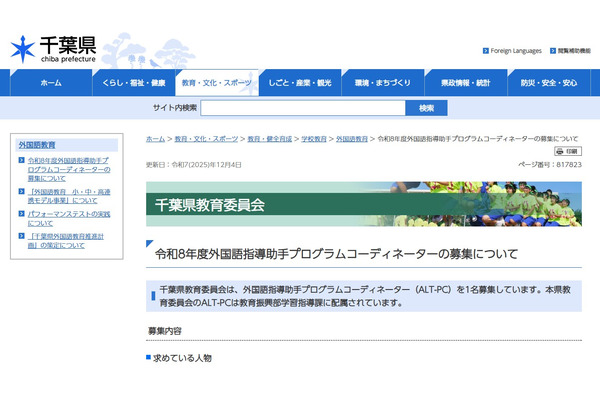Select the 県政情報・統計 tab
The image size is (600, 400).
pyautogui.click(x=466, y=83)
